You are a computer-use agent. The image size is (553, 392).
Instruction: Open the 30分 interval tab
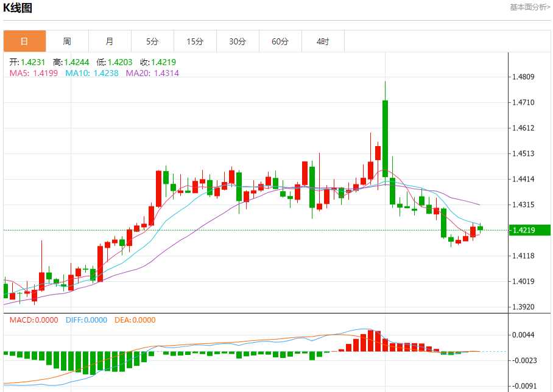[238, 41]
